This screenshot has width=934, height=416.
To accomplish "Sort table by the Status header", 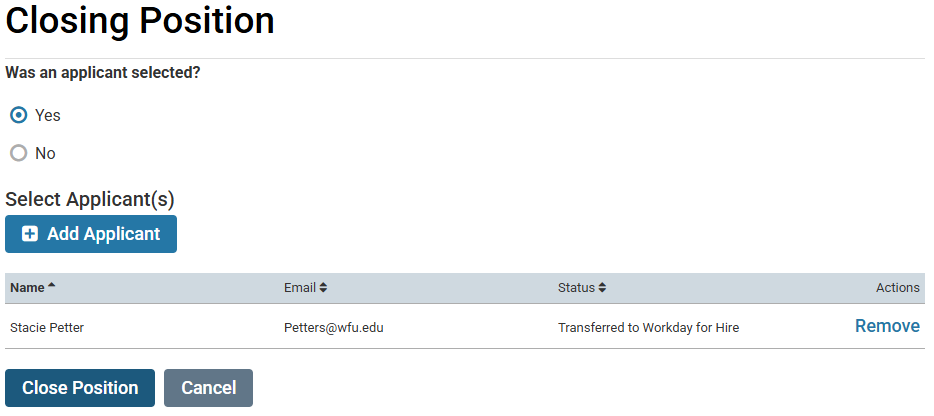I will tap(576, 288).
